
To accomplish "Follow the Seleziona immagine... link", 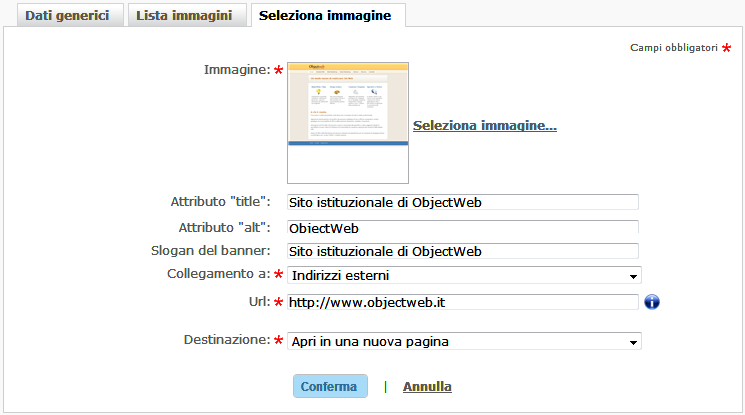I will [484, 126].
